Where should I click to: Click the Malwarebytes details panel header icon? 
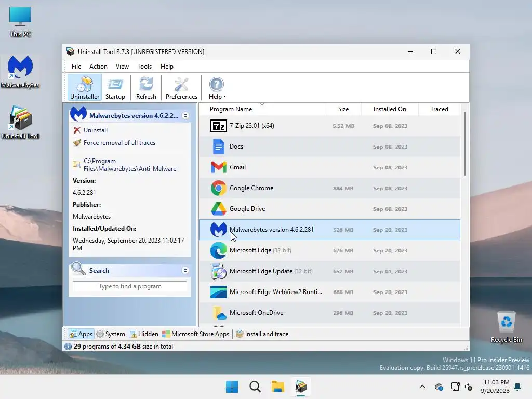[78, 114]
